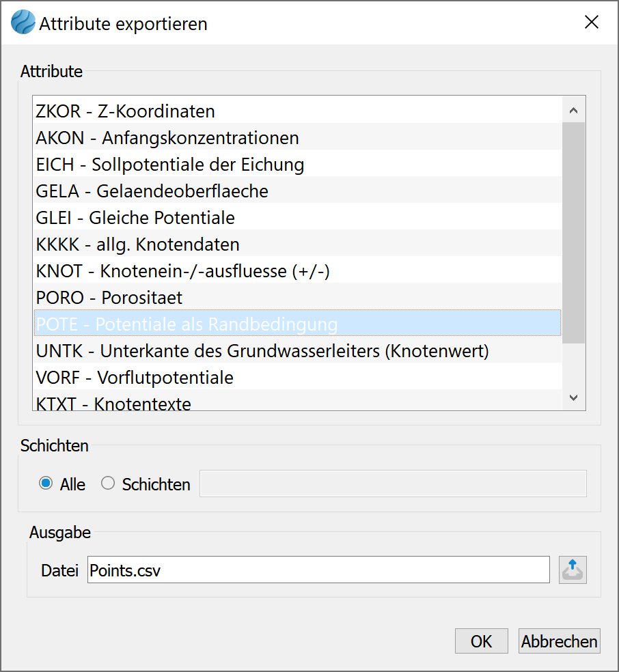
Task: Click the highlighted POTE - Potentiale als Randbedingung
Action: tap(297, 324)
